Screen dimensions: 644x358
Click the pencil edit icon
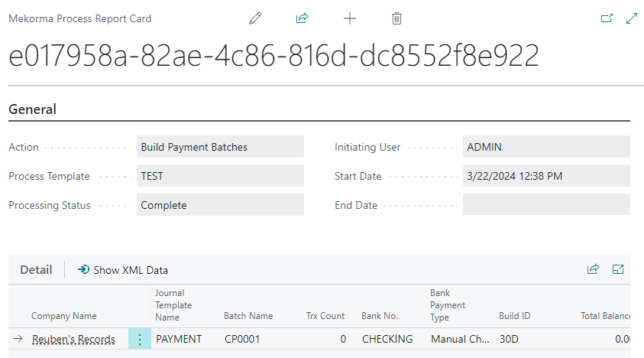[x=255, y=18]
